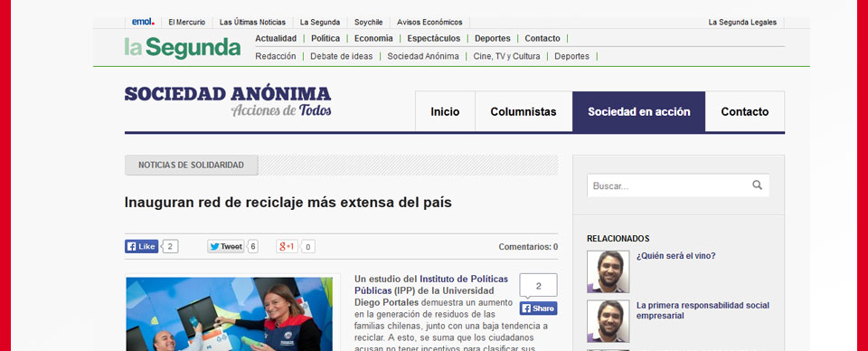868x351 pixels.
Task: Open La primera responsabilidad social empresarial
Action: tap(703, 310)
